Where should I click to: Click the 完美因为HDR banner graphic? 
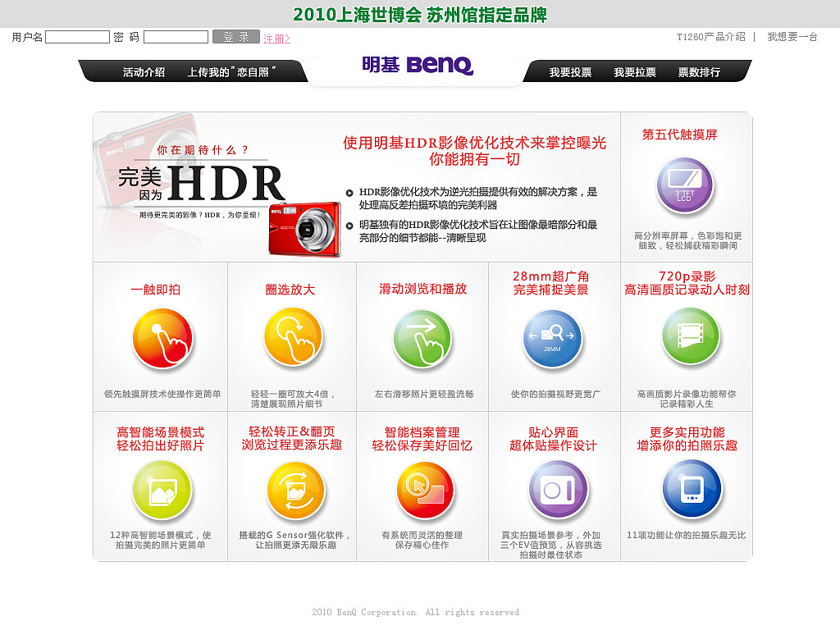coord(201,183)
